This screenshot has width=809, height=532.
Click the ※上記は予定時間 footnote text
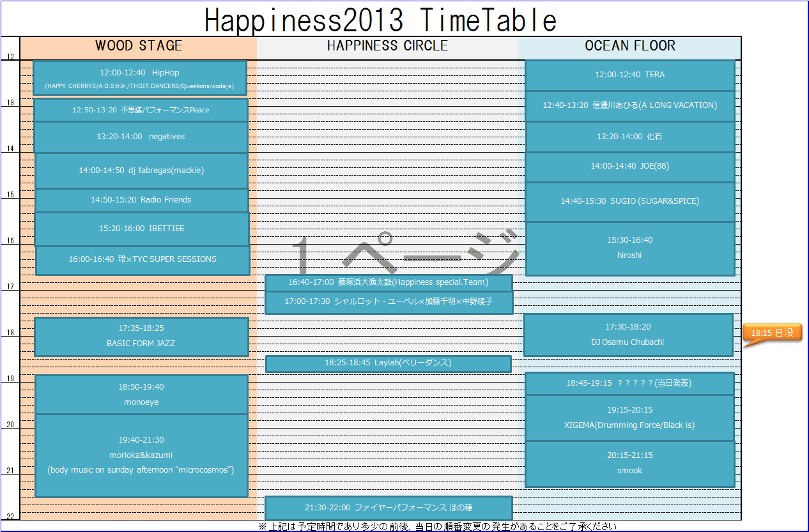[x=438, y=526]
